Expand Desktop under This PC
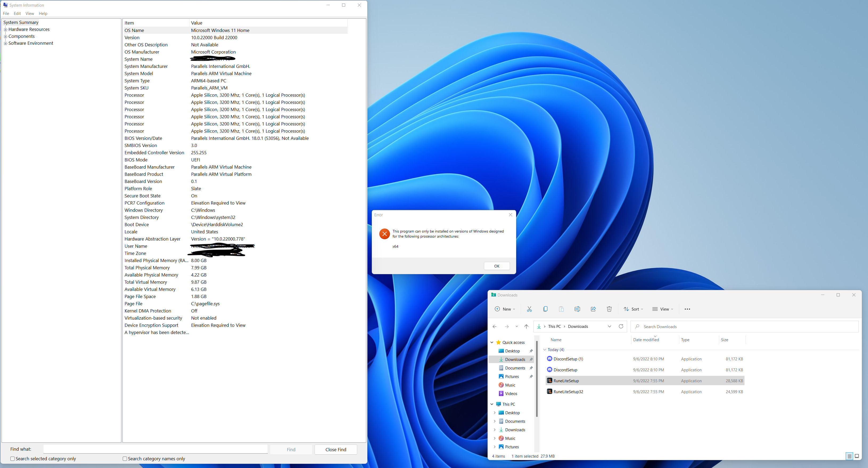 [x=495, y=413]
